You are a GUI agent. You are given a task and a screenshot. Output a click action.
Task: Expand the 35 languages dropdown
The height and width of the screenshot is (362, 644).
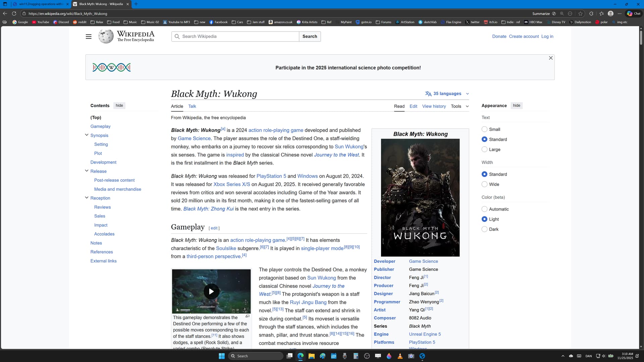click(447, 94)
